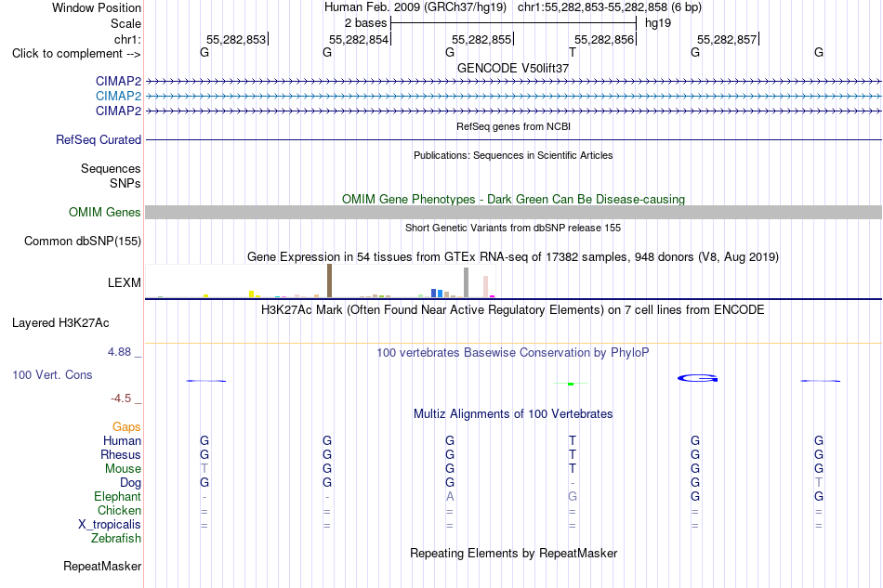Screen dimensions: 883x588
Task: Click position label 55,282,857
Action: [727, 39]
